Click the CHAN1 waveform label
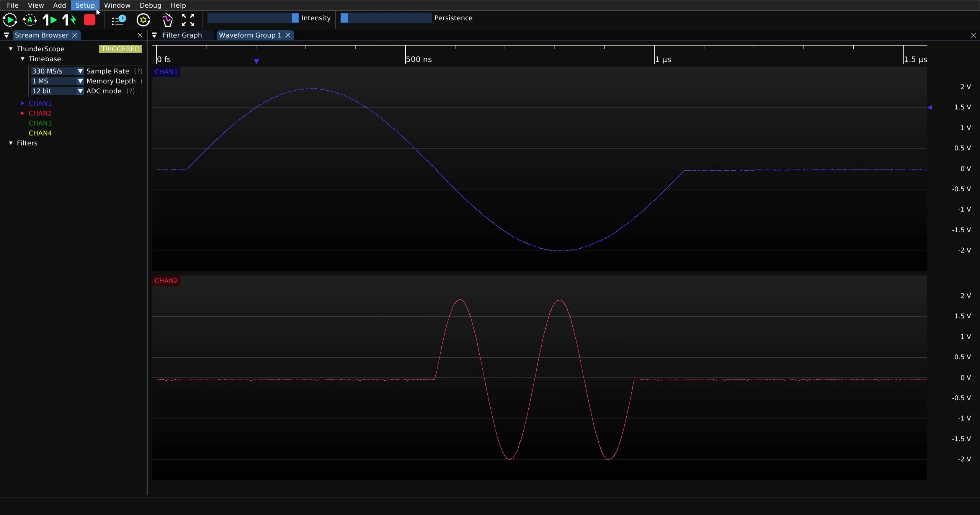Screen dimensions: 980x515 pyautogui.click(x=166, y=72)
